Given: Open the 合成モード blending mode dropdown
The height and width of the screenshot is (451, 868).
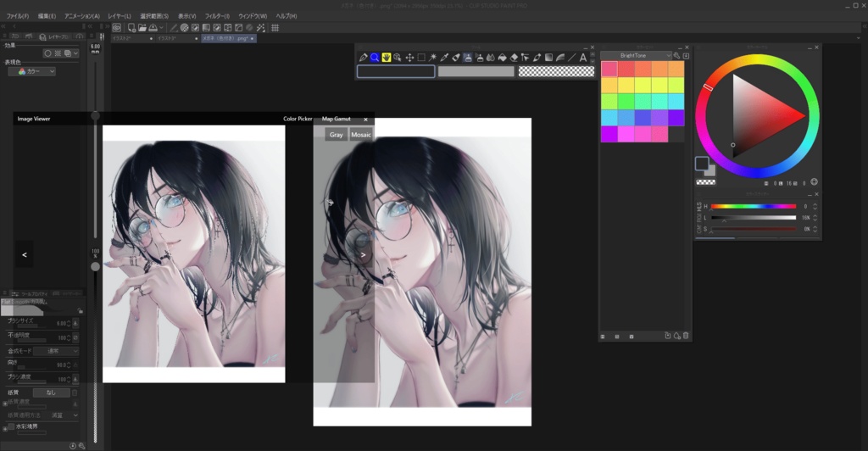Looking at the screenshot, I should (x=56, y=351).
